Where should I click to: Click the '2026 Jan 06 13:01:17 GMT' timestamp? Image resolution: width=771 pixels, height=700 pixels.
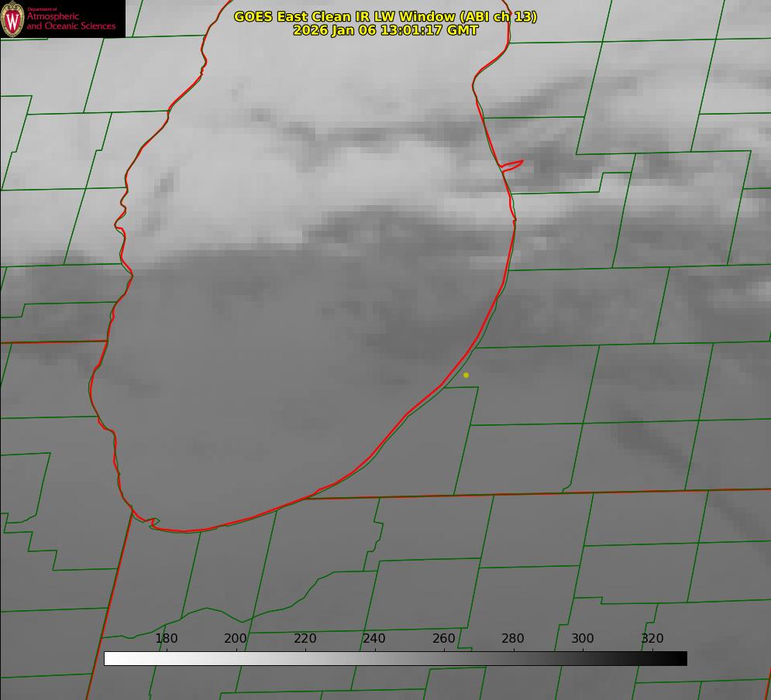tap(385, 30)
